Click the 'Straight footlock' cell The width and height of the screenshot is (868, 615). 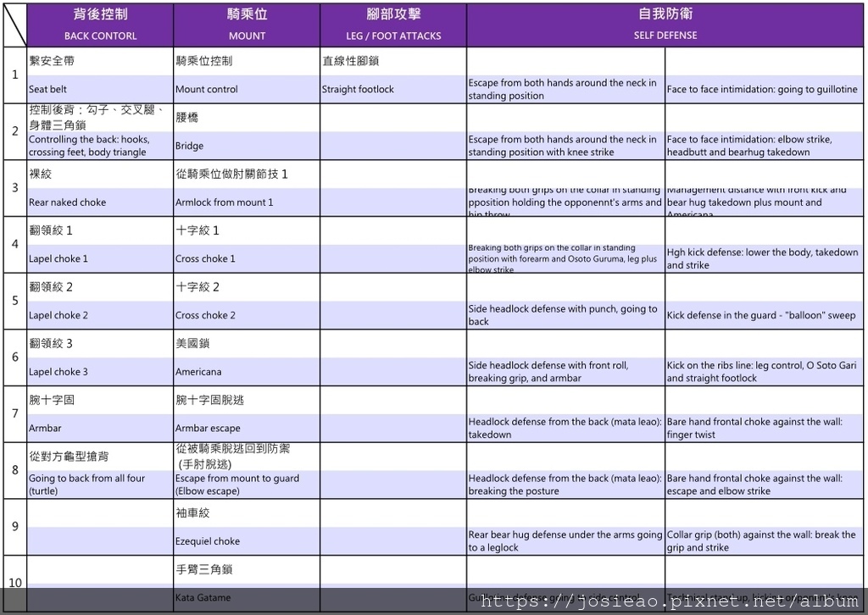(393, 89)
